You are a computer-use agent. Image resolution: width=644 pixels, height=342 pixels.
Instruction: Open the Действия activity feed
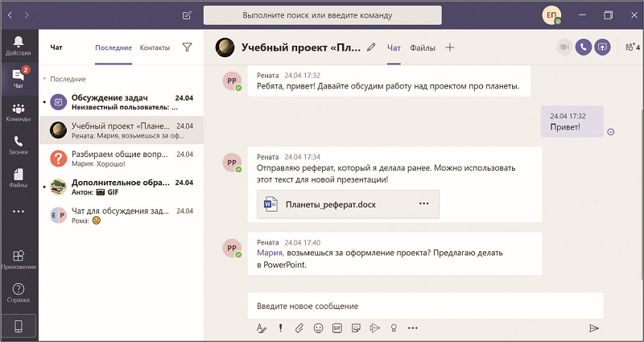pos(19,46)
